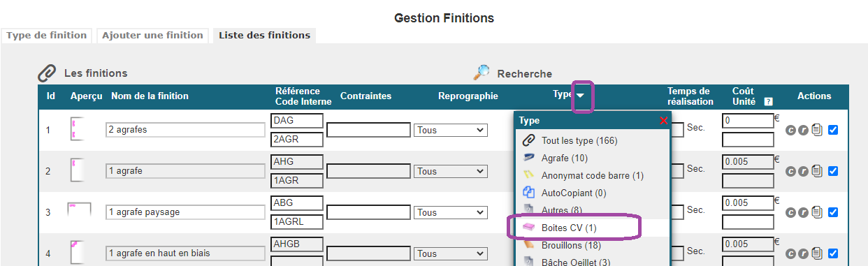
Task: Open Reprographie dropdown for 2 agrafes
Action: [x=451, y=130]
